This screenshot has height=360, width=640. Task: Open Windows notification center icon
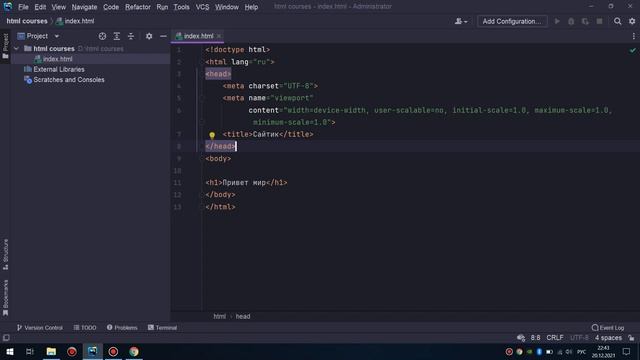[627, 351]
